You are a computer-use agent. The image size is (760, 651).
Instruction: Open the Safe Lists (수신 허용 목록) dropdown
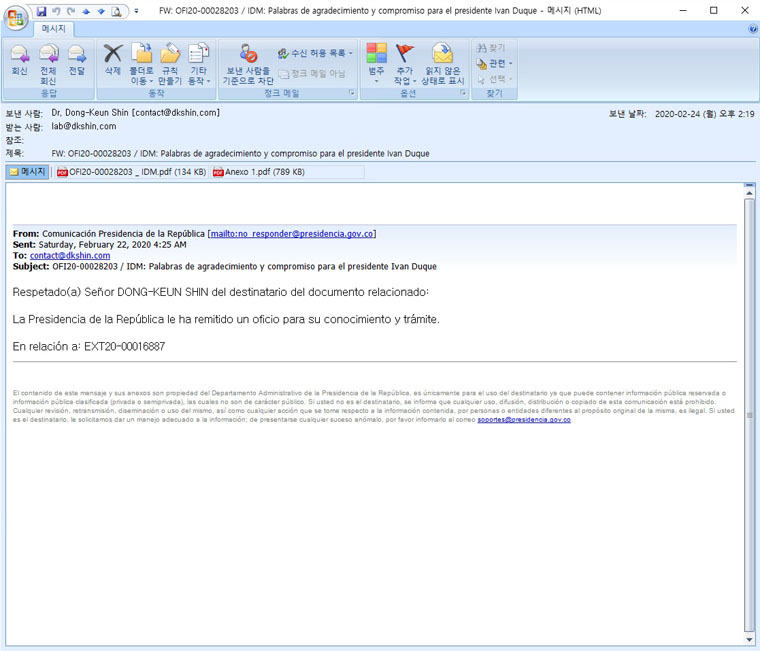[315, 53]
